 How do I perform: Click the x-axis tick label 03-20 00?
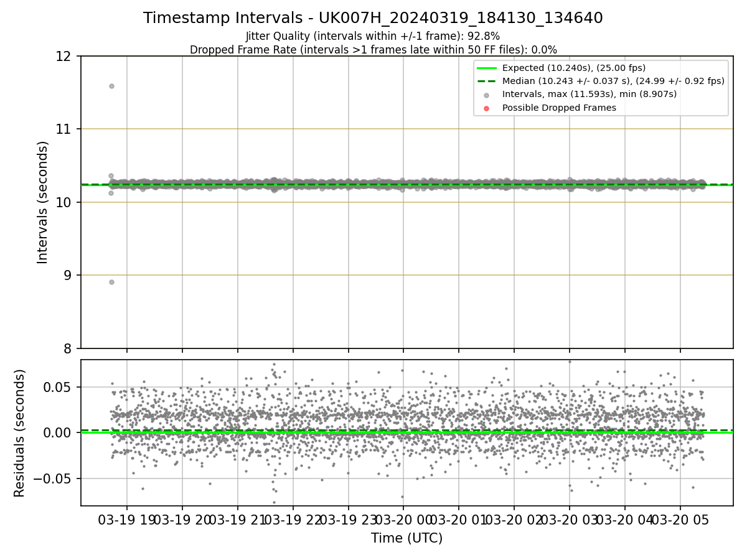tap(403, 520)
